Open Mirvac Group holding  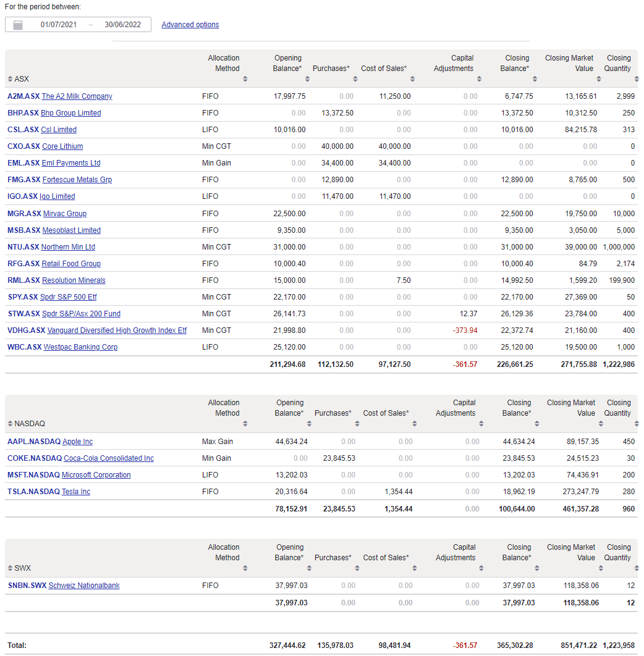pos(65,214)
